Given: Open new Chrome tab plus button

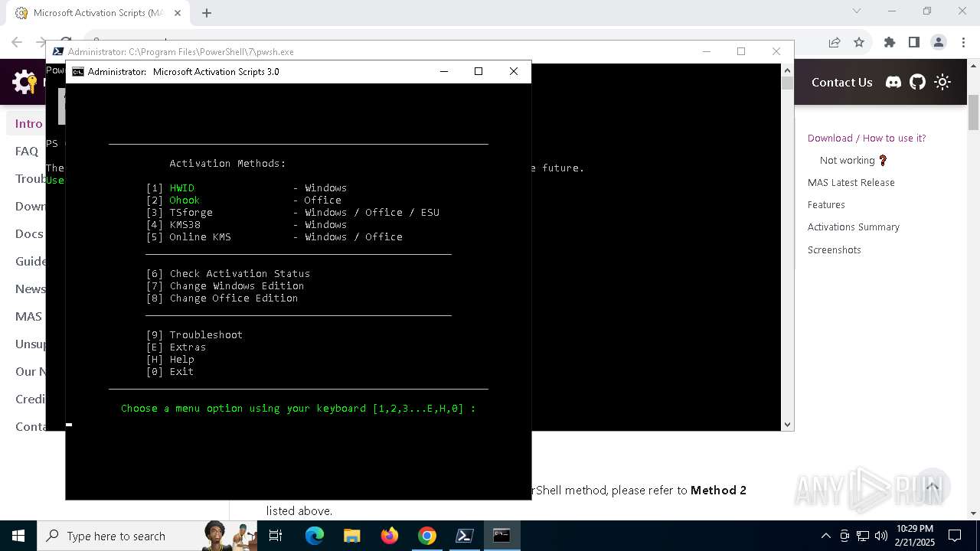Looking at the screenshot, I should 207,12.
